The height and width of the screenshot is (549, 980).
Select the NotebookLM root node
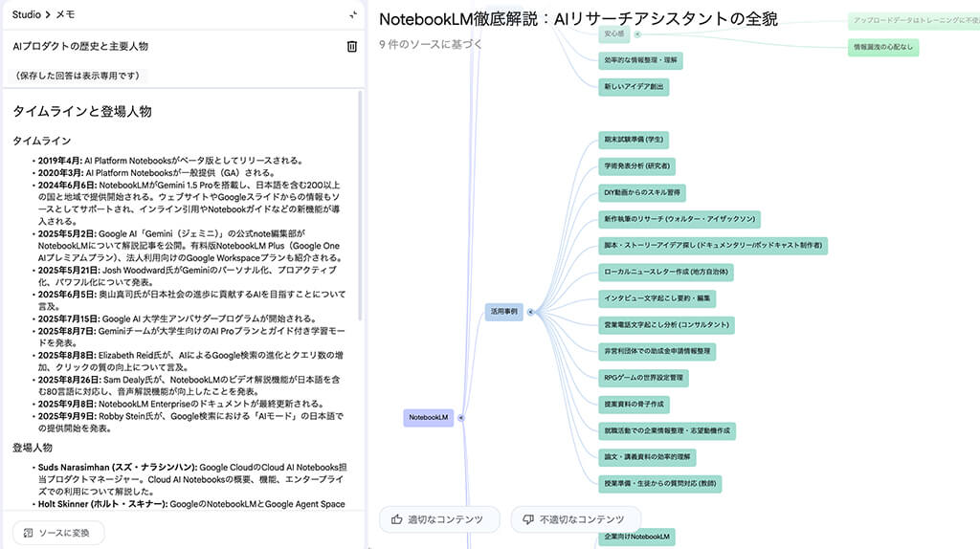(x=428, y=417)
